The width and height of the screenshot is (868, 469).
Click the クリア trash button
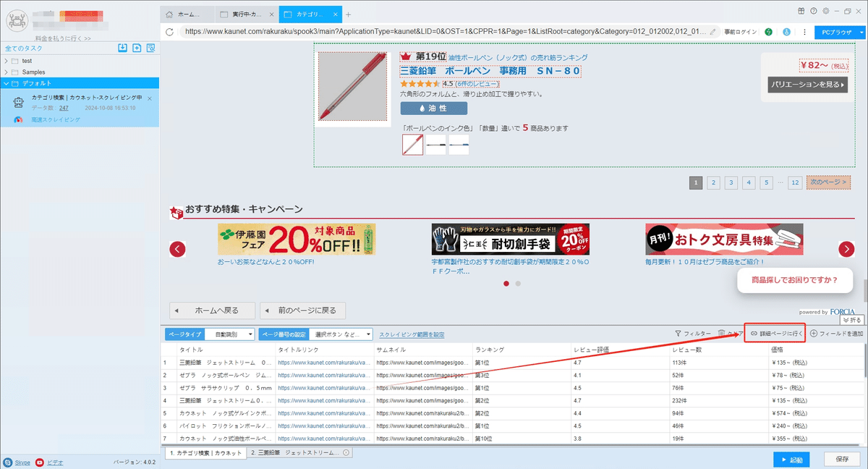coord(730,334)
